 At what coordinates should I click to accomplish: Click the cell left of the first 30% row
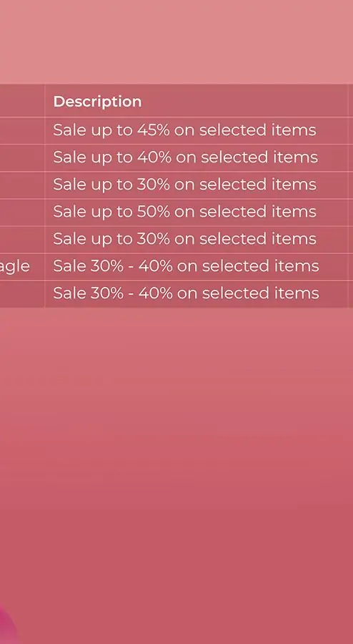22,185
